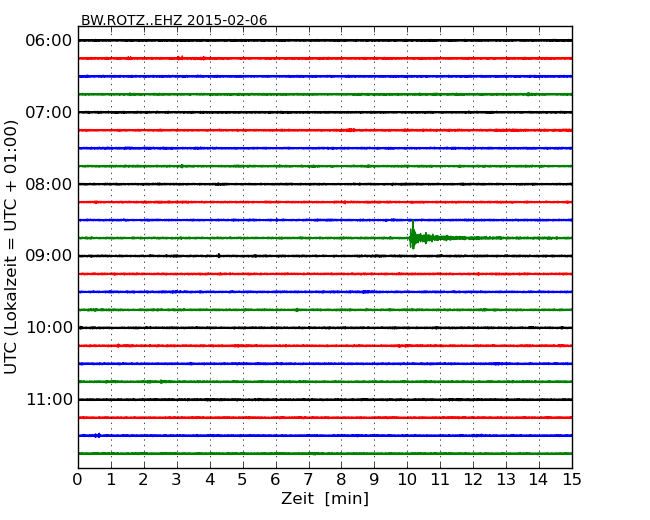
Task: Click the 08:00 time label
Action: 49,184
